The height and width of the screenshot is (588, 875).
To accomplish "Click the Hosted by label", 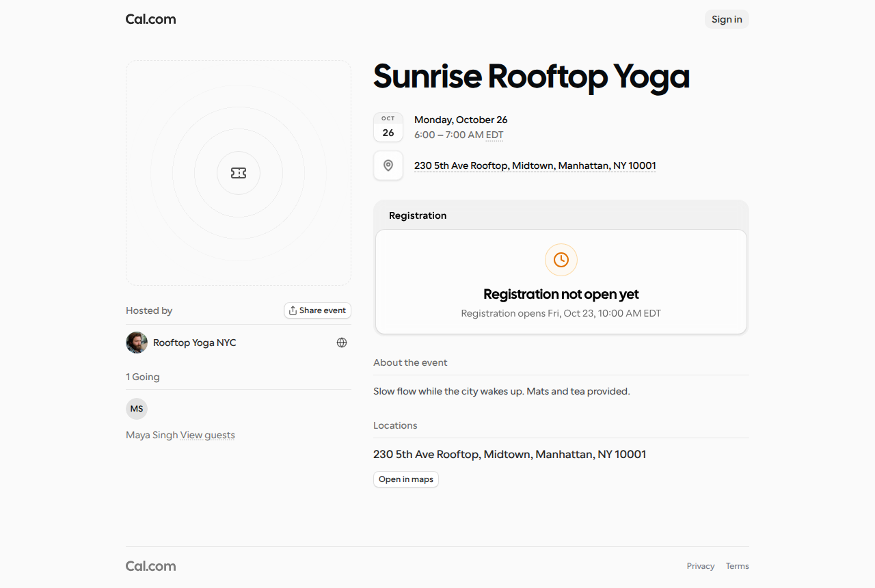I will click(149, 310).
